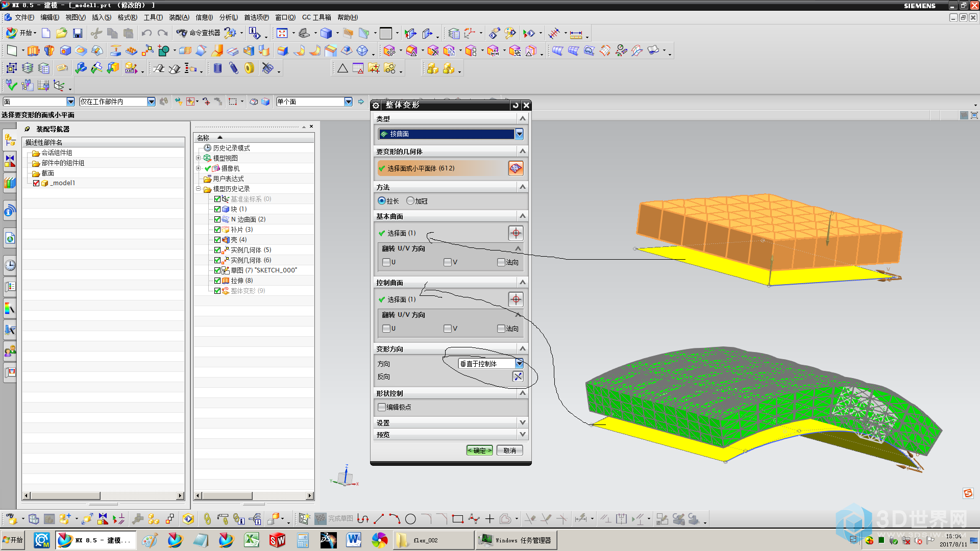Toggle control surface U flip checkbox
Screen dimensions: 980x551
[x=386, y=329]
